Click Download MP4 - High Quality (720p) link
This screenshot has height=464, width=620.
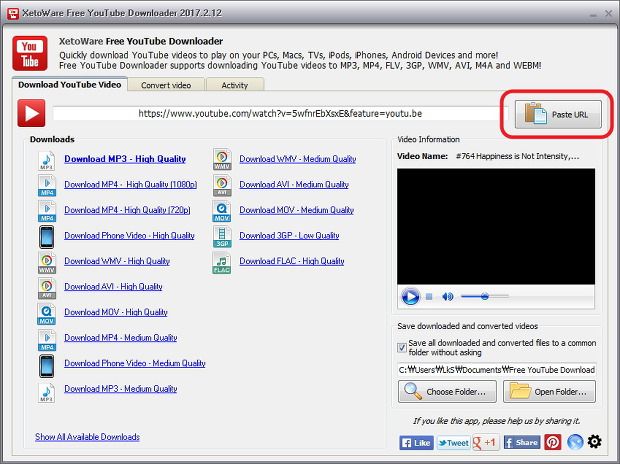coord(127,210)
